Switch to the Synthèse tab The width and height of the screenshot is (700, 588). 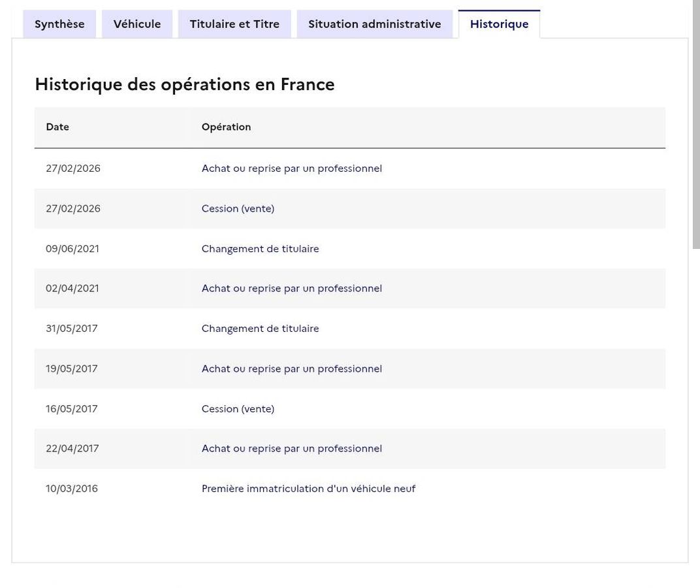tap(59, 24)
